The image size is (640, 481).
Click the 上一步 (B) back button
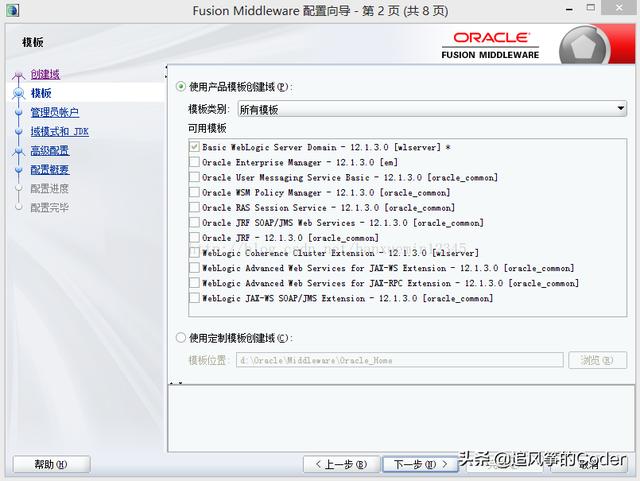coord(342,464)
